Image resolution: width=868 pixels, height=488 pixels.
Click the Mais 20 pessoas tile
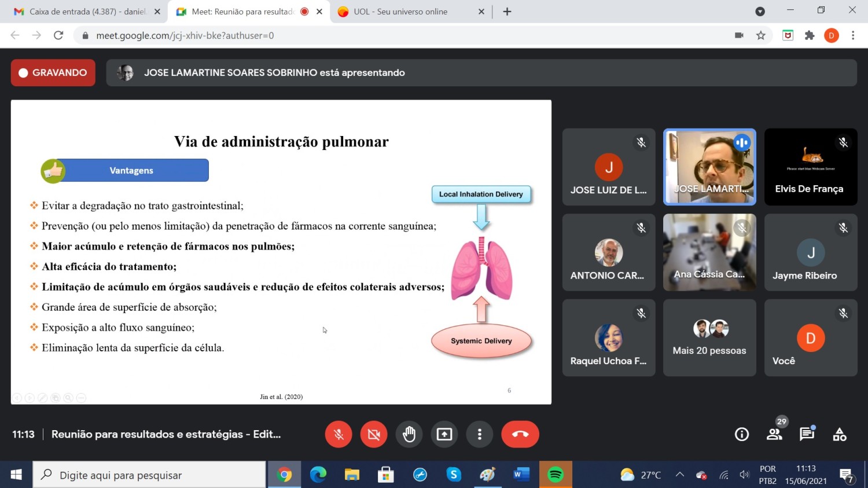709,338
